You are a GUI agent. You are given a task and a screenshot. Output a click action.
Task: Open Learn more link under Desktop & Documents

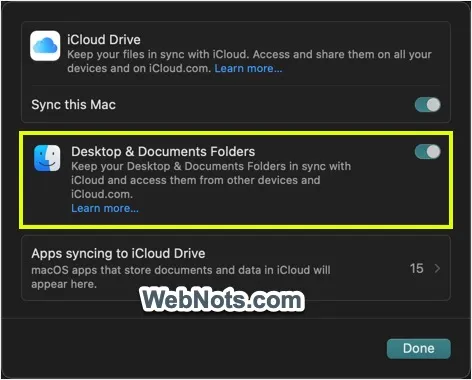click(x=105, y=208)
